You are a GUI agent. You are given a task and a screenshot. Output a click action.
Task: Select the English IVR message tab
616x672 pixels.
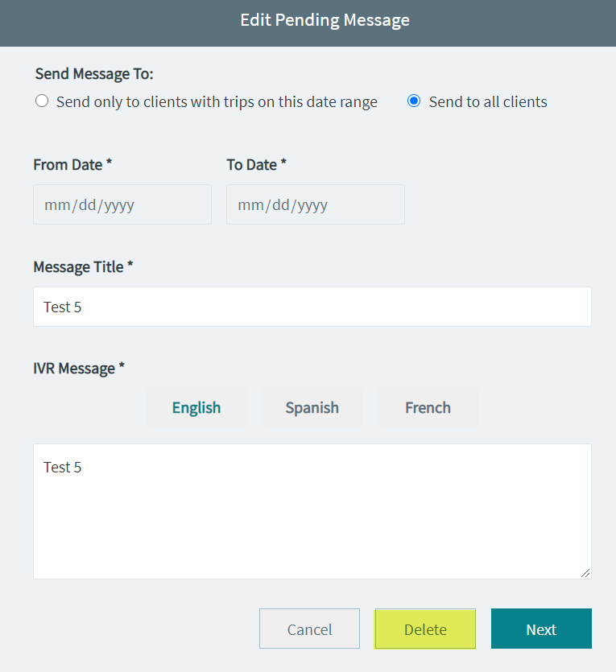[196, 407]
